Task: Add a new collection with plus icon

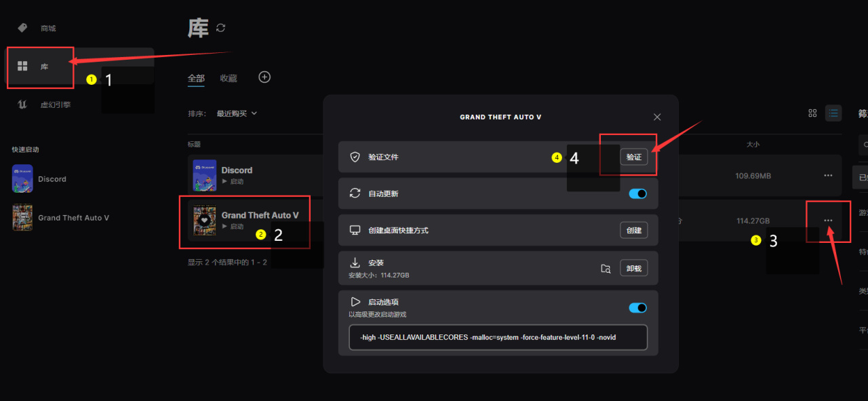Action: coord(264,77)
